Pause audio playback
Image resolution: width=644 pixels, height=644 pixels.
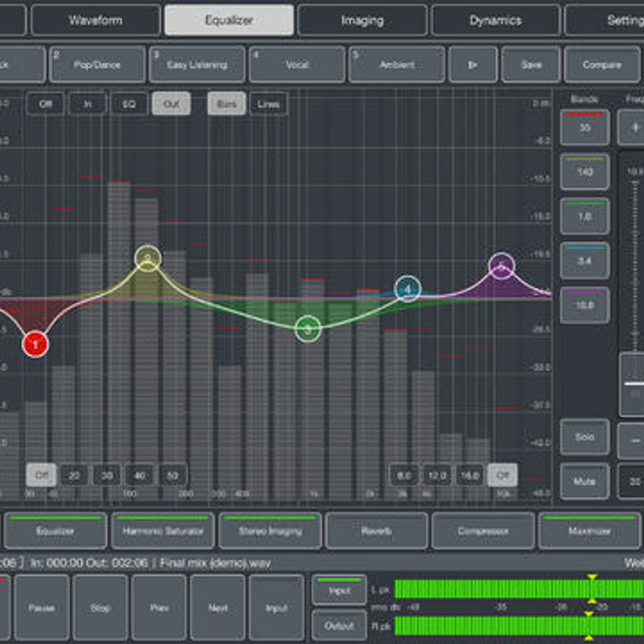pyautogui.click(x=42, y=608)
